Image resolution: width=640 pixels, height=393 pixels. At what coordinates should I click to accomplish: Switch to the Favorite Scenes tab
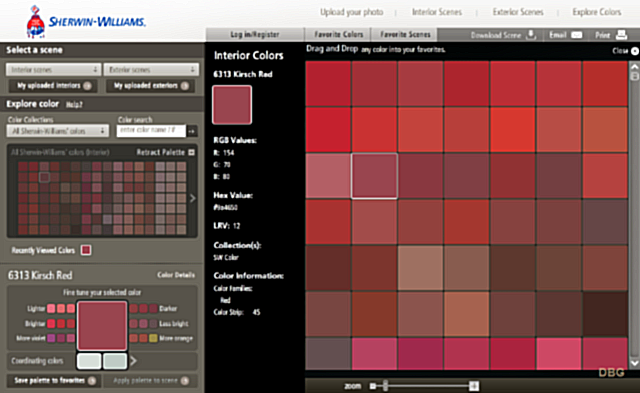405,34
